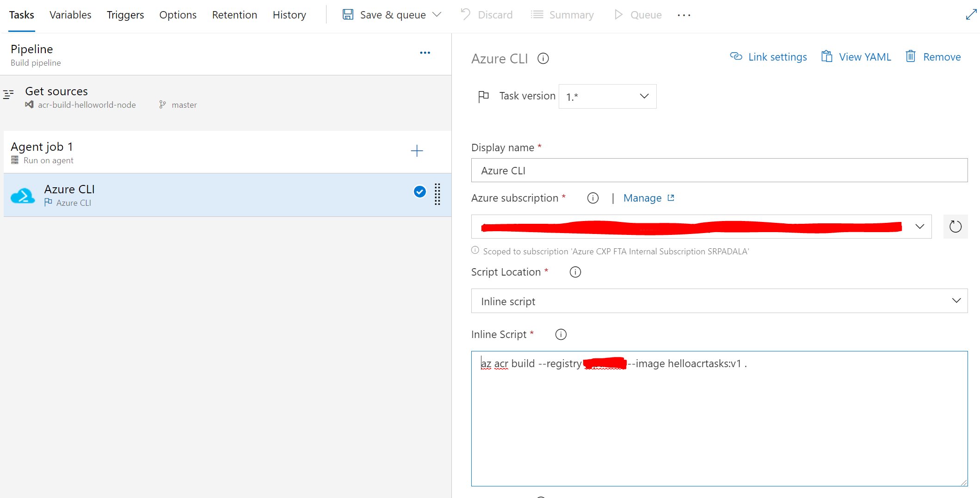980x498 pixels.
Task: Expand the Azure subscription dropdown
Action: [920, 227]
